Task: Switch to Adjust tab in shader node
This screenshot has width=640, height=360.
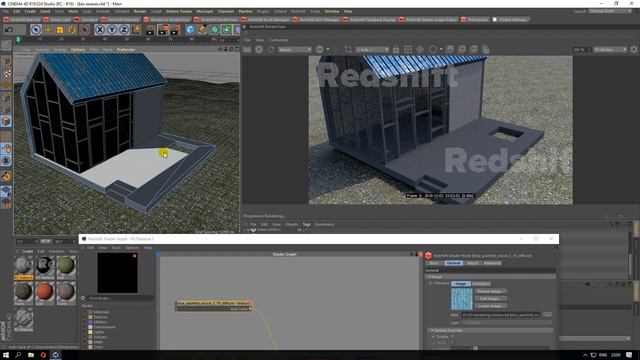Action: (472, 263)
